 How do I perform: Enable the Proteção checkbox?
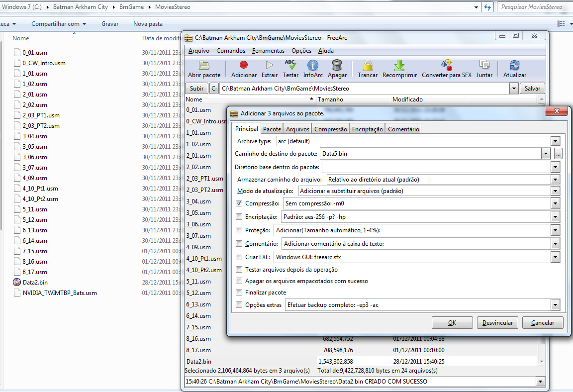(239, 230)
